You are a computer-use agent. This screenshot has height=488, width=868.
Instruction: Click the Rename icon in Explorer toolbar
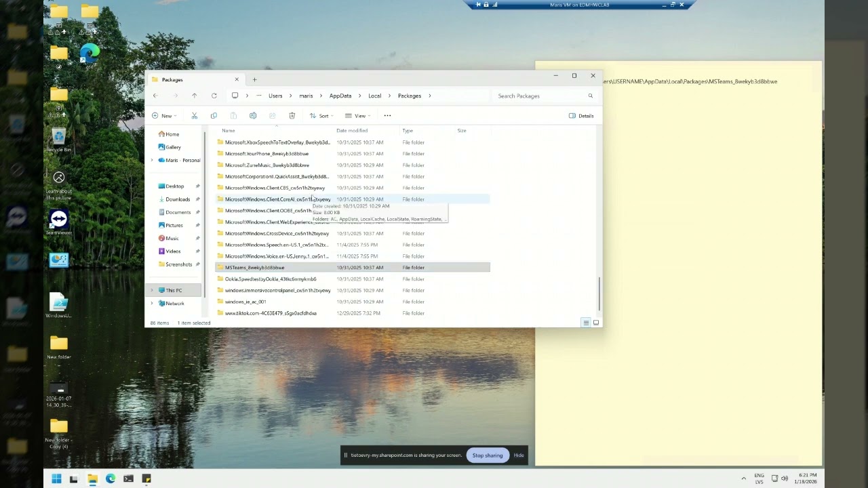click(x=253, y=116)
